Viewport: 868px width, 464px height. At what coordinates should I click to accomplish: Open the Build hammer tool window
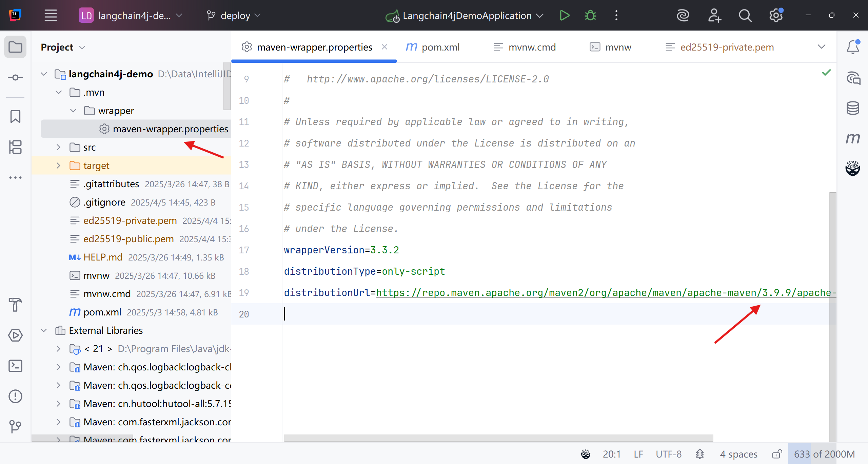(15, 305)
